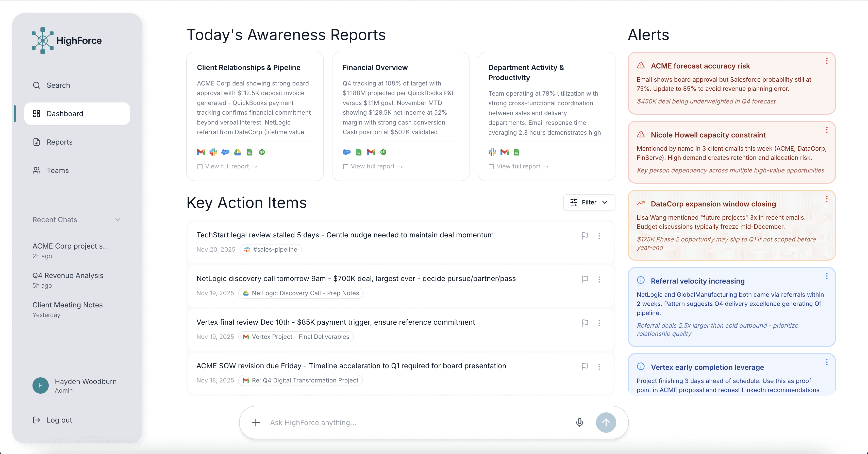868x454 pixels.
Task: Open options menu on ACME forecast accuracy alert
Action: coord(827,61)
